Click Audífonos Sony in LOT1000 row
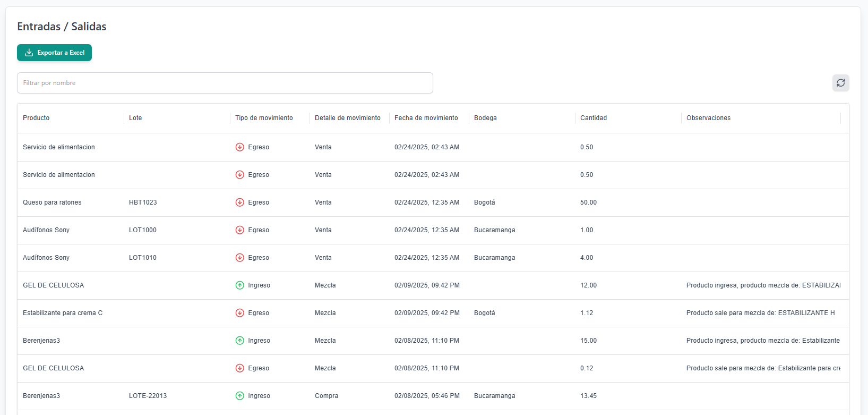The width and height of the screenshot is (868, 415). [46, 230]
